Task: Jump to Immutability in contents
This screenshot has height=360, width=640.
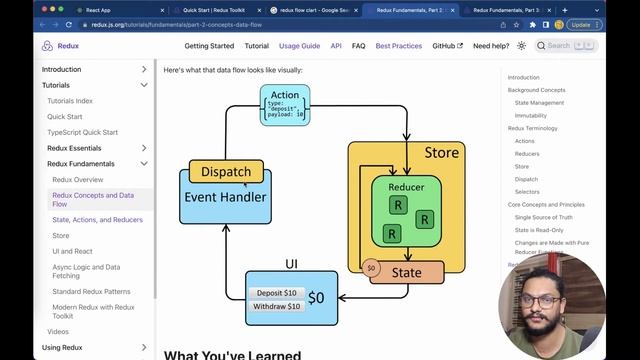Action: point(531,116)
